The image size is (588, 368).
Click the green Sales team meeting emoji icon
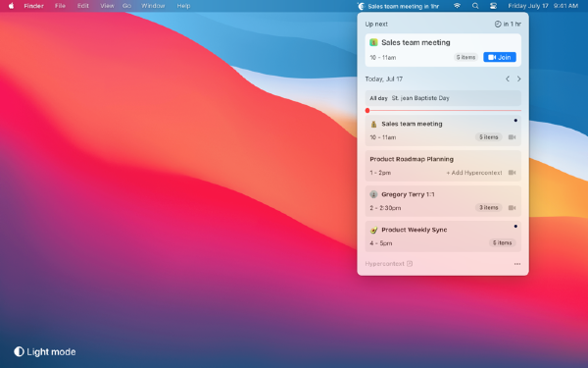(x=373, y=42)
